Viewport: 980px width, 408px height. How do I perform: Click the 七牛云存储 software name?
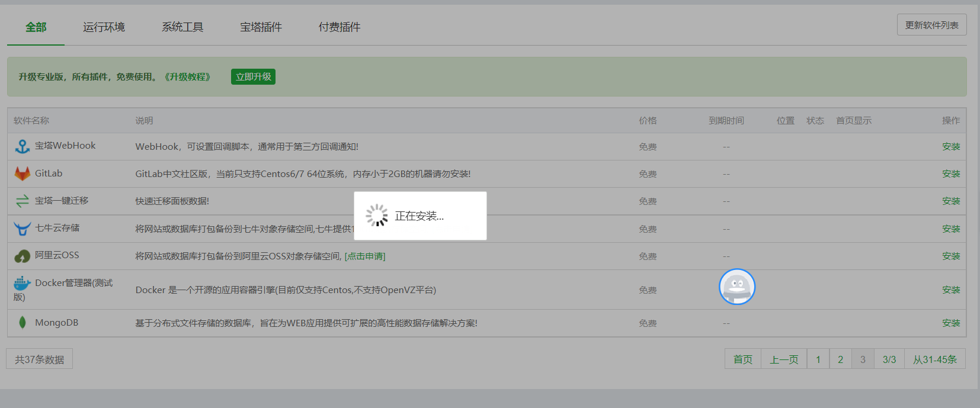pyautogui.click(x=57, y=228)
